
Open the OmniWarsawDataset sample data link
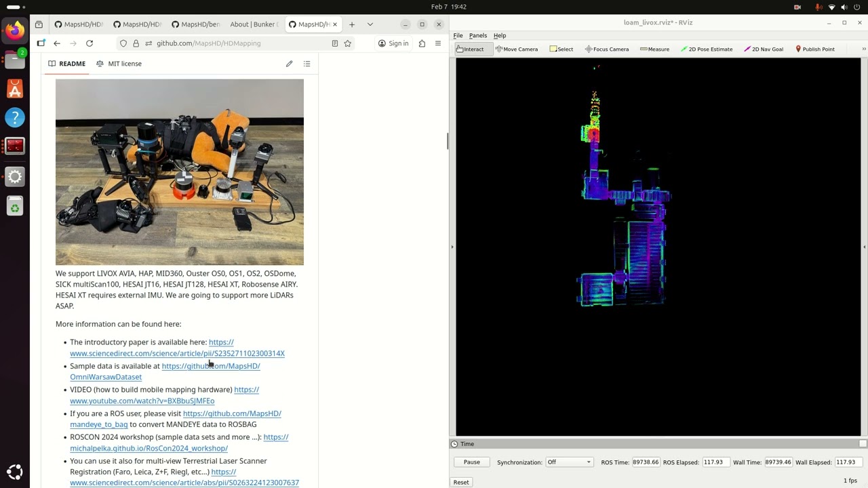point(165,371)
